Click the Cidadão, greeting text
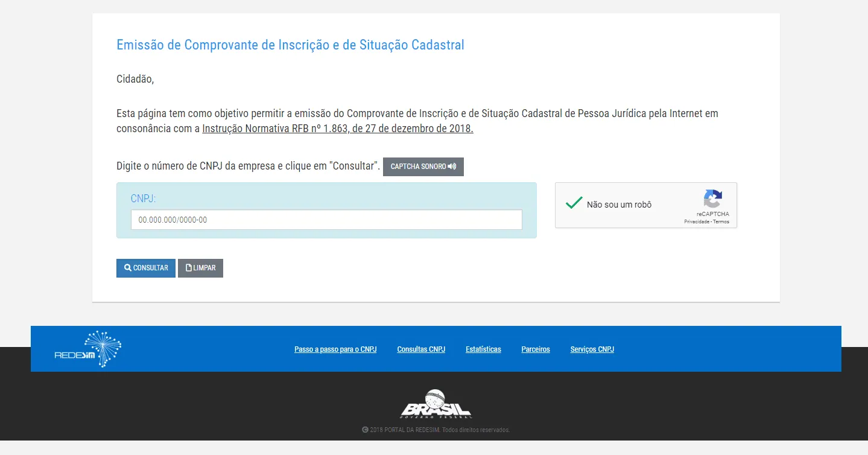The height and width of the screenshot is (455, 868). pyautogui.click(x=135, y=79)
